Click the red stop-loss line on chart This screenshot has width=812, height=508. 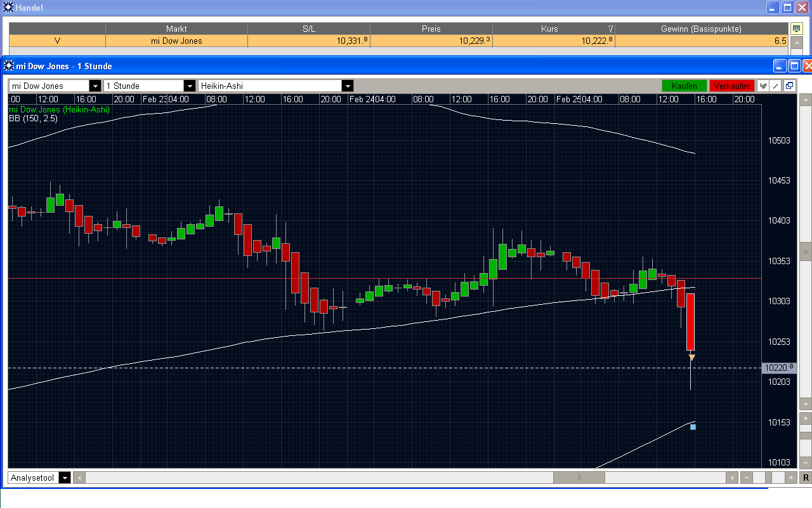coord(384,278)
